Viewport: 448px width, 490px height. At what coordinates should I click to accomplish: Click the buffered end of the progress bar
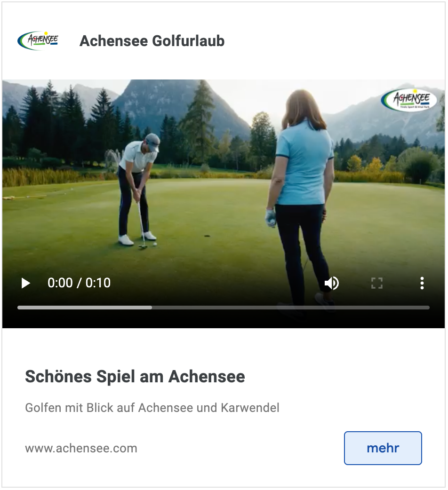[152, 308]
